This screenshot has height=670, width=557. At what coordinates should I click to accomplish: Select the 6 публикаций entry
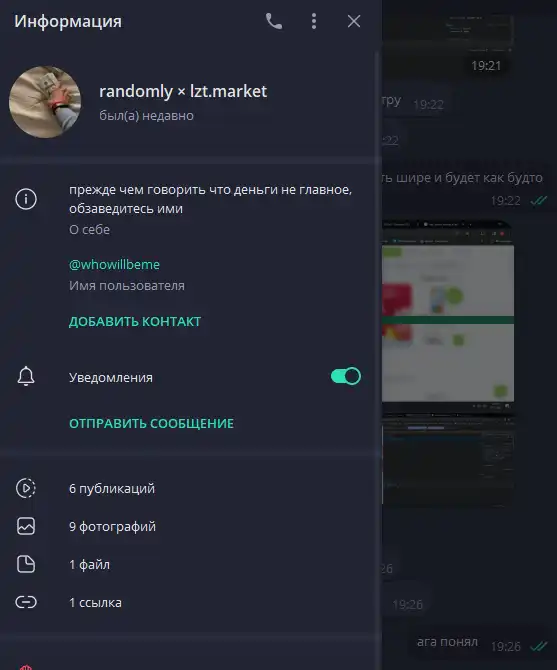pos(191,488)
